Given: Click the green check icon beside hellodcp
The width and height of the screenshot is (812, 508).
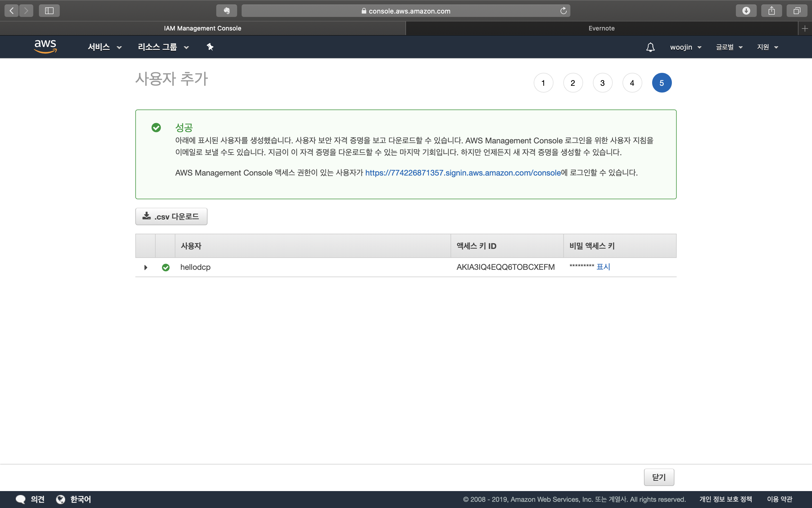Looking at the screenshot, I should (x=166, y=268).
